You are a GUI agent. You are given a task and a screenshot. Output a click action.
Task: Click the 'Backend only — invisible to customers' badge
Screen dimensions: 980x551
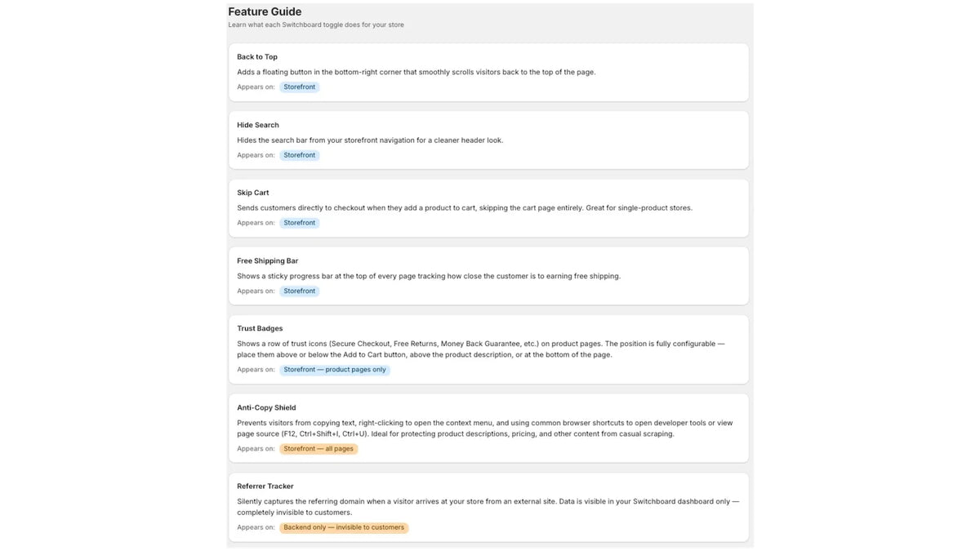[344, 527]
